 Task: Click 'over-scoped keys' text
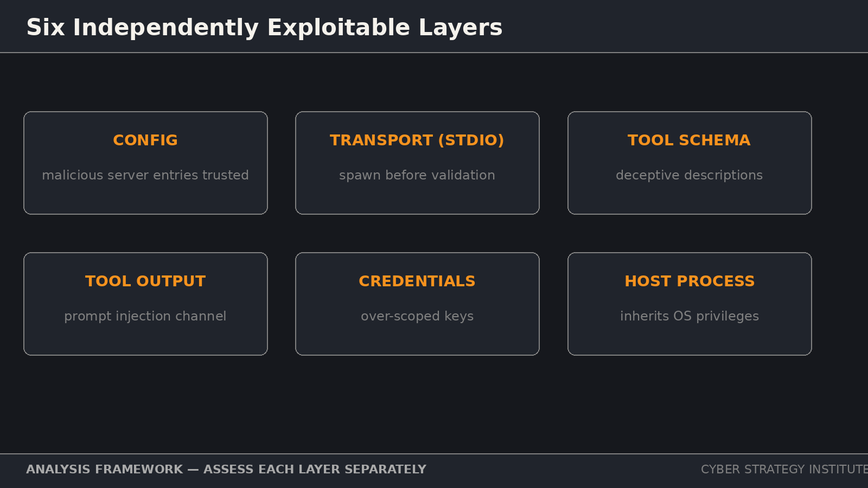[417, 317]
